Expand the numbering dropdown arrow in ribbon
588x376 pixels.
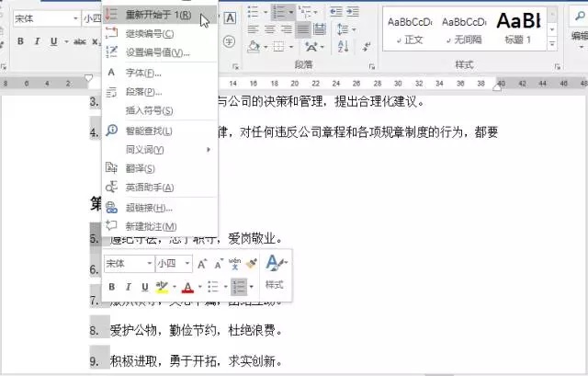[290, 12]
